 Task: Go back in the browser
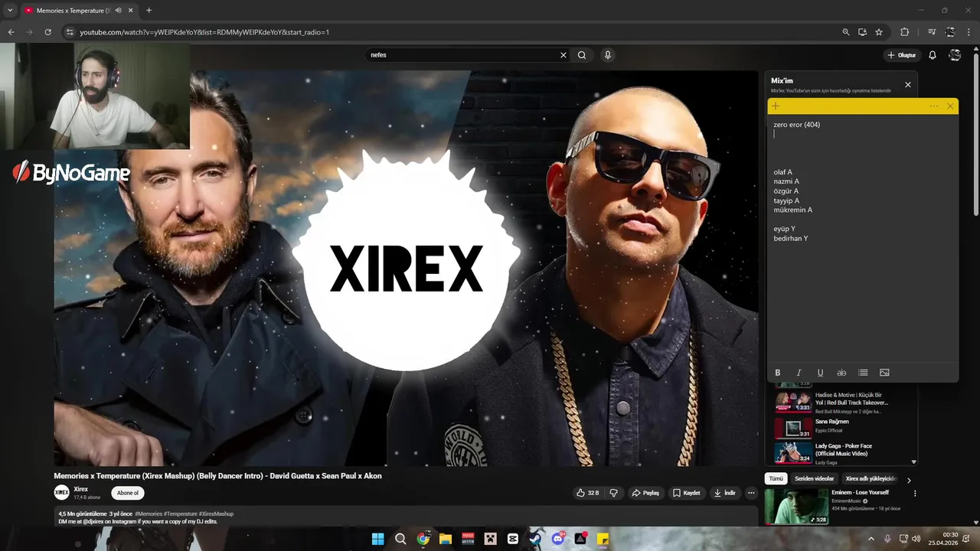pyautogui.click(x=11, y=32)
